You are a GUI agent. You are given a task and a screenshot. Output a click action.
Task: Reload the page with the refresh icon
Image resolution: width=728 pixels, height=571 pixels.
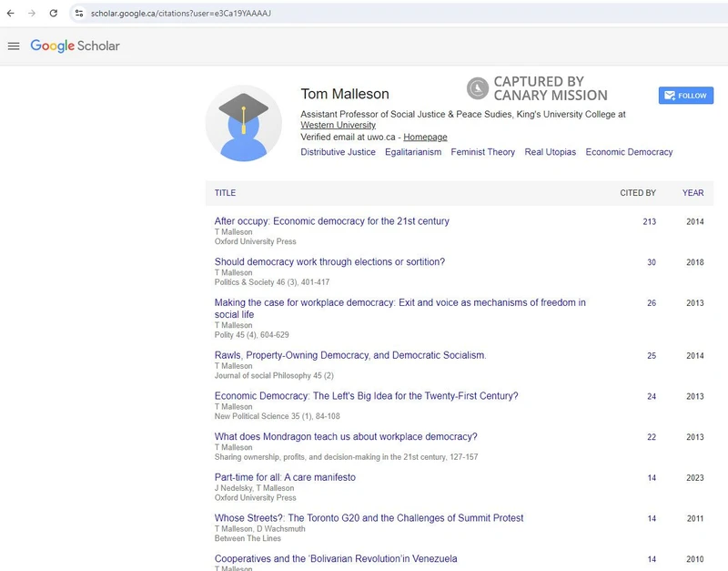point(54,13)
